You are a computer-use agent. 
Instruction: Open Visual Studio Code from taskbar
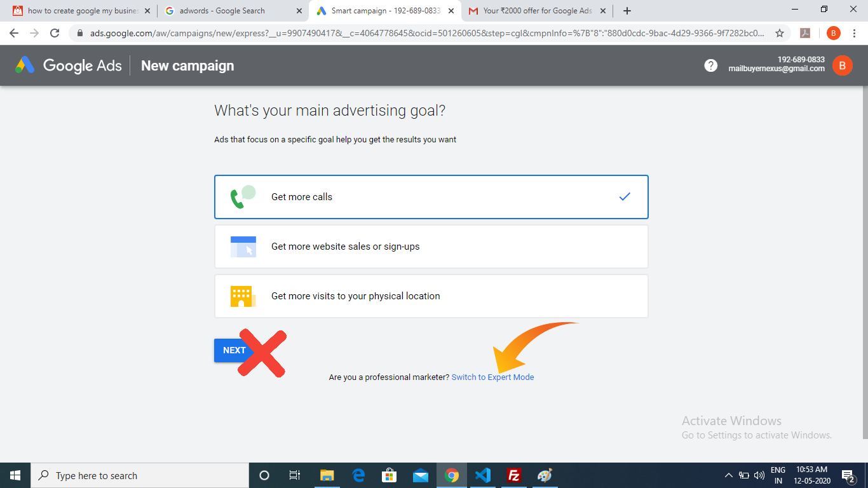click(x=483, y=475)
